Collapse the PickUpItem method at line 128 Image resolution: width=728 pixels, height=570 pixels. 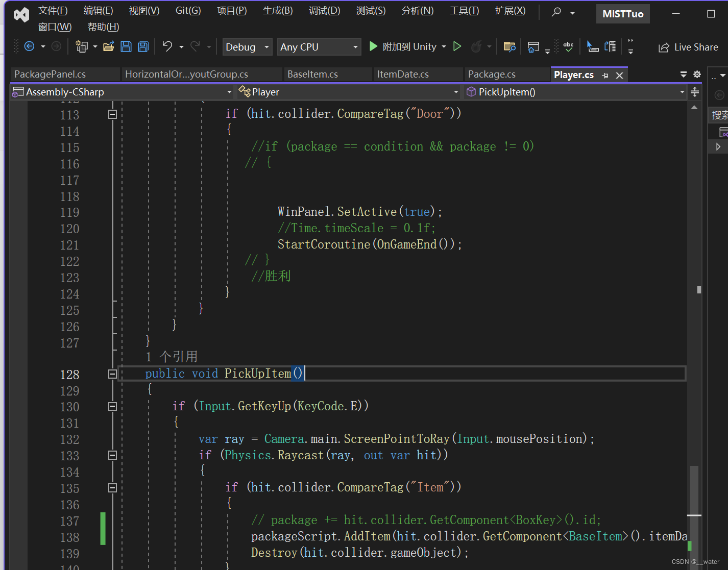click(x=112, y=374)
